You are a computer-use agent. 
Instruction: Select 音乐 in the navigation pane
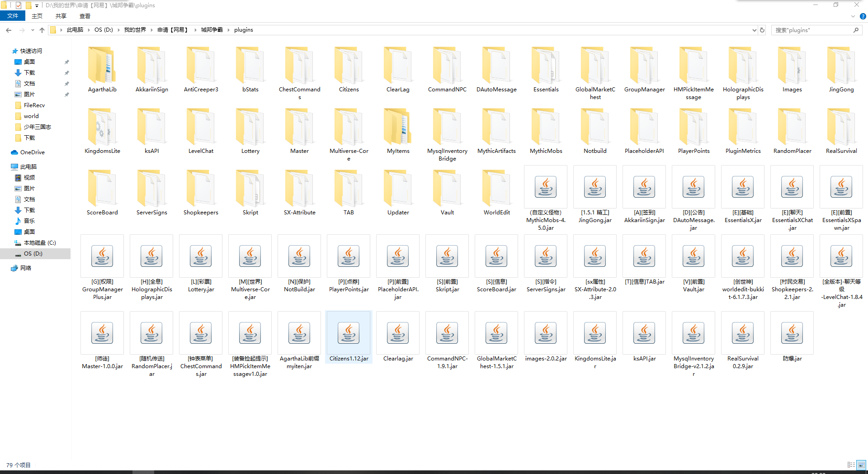pyautogui.click(x=29, y=221)
